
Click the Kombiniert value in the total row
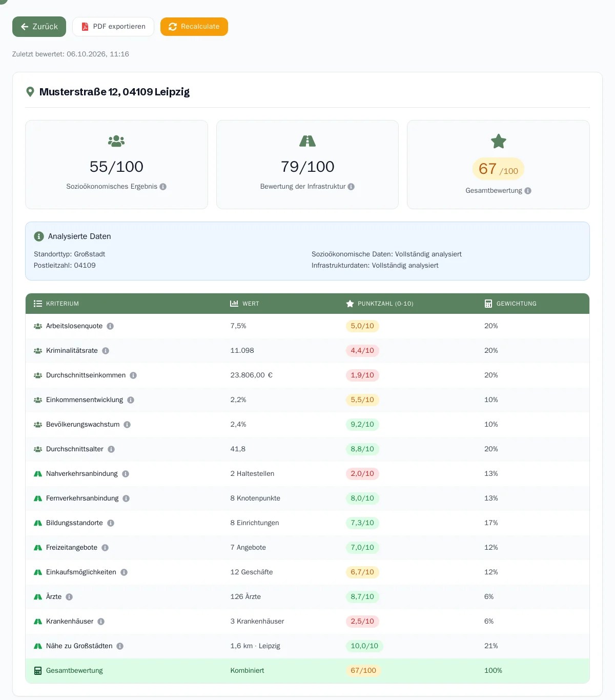point(248,671)
